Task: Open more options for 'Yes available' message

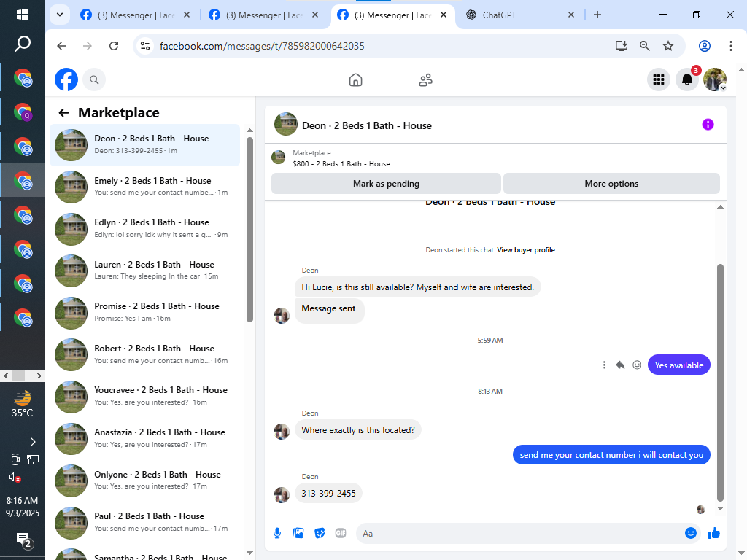Action: [604, 365]
